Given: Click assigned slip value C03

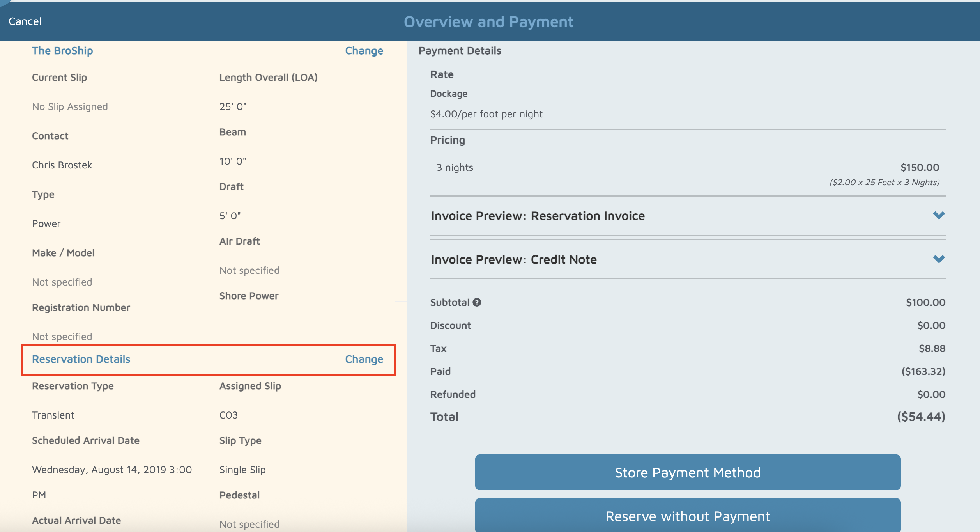Looking at the screenshot, I should pyautogui.click(x=228, y=415).
